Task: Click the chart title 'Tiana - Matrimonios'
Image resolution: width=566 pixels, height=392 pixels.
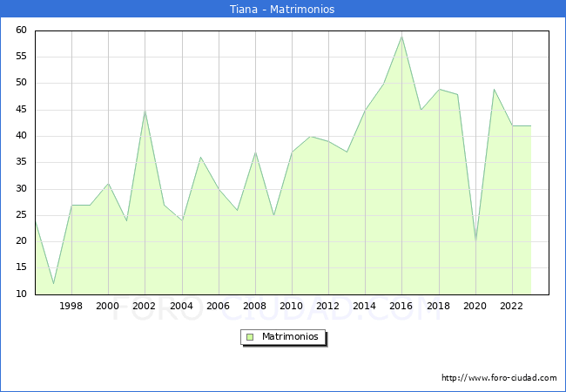Action: click(x=282, y=9)
